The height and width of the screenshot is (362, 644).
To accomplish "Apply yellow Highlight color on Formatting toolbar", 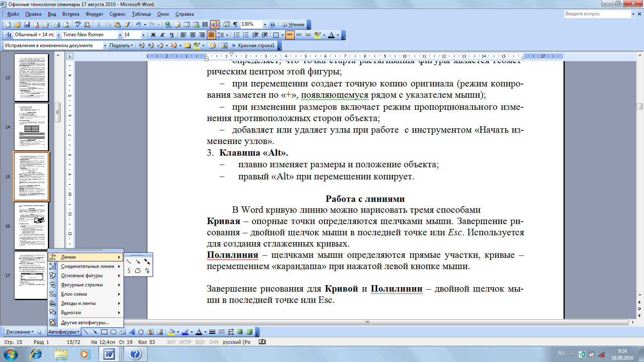I will (x=318, y=35).
